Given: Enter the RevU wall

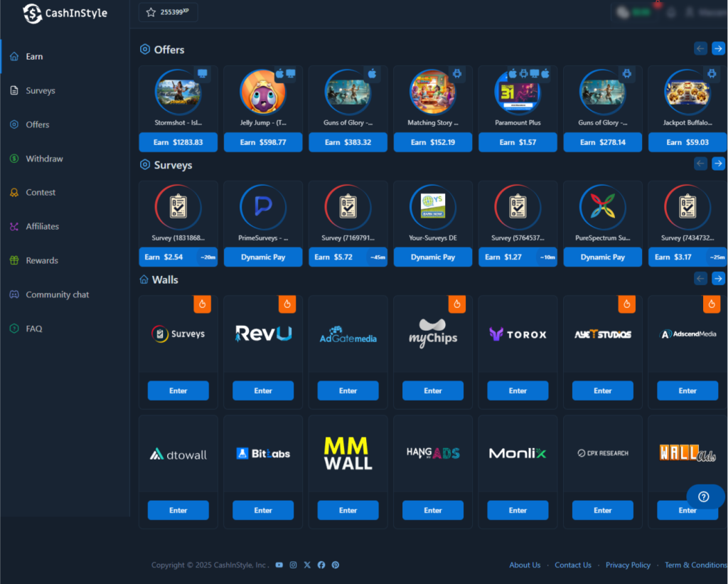Looking at the screenshot, I should (263, 391).
